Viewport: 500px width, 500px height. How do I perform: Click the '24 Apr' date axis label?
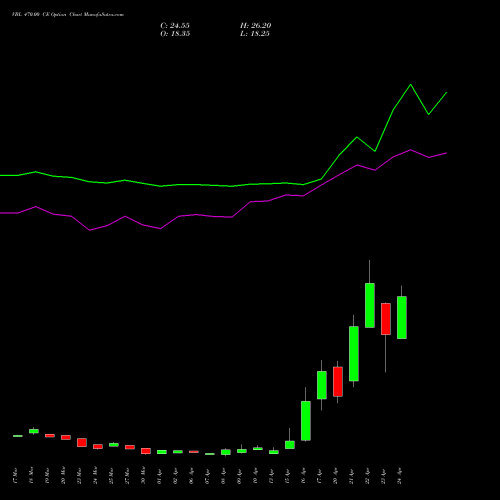click(x=399, y=477)
